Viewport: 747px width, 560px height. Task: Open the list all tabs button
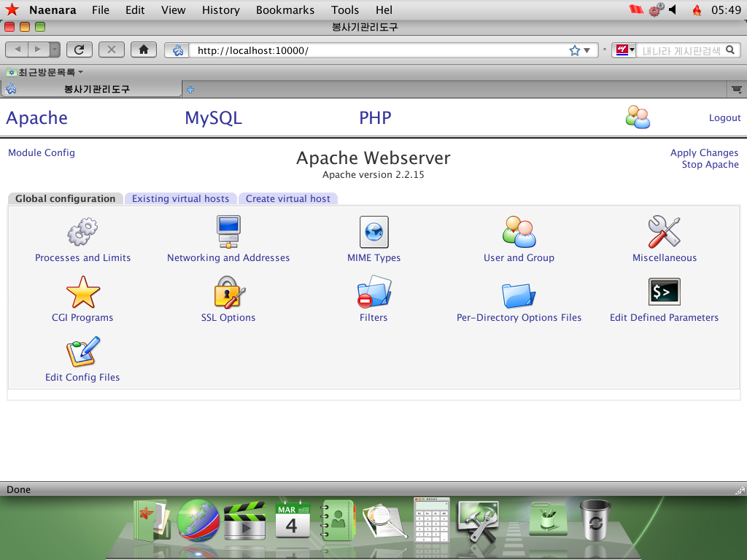737,89
